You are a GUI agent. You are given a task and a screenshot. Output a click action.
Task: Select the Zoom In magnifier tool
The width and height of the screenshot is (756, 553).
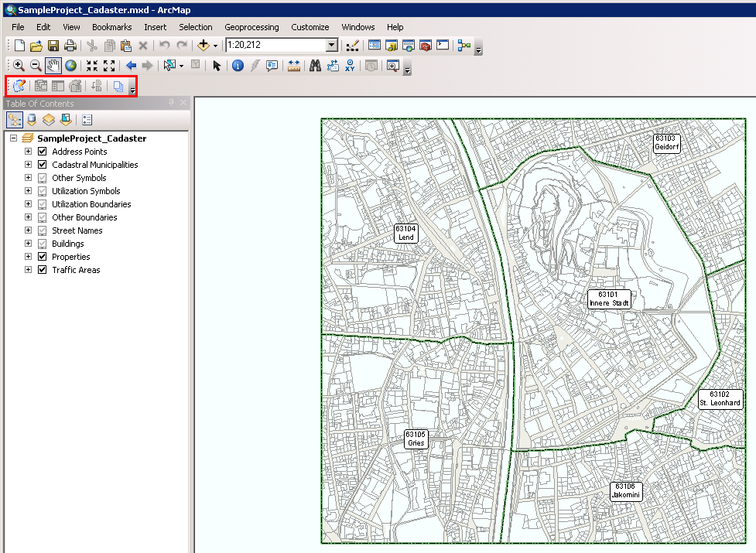(x=18, y=65)
